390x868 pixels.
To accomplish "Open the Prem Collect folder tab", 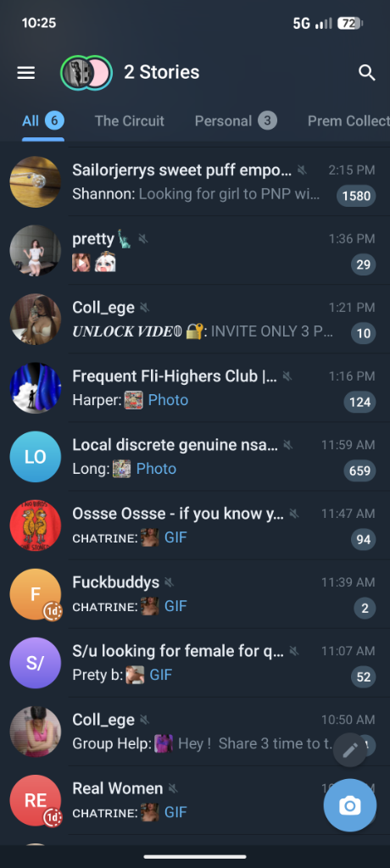I will pos(349,120).
